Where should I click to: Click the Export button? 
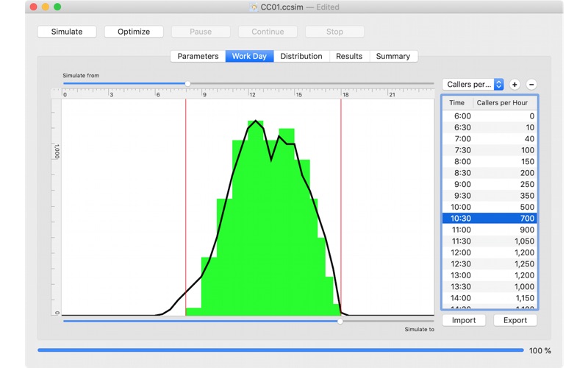tap(515, 320)
